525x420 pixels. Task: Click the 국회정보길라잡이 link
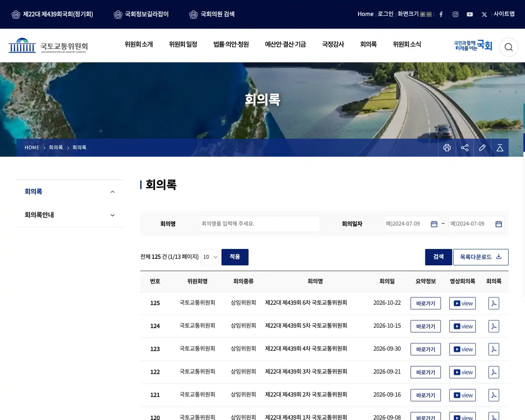pos(141,14)
